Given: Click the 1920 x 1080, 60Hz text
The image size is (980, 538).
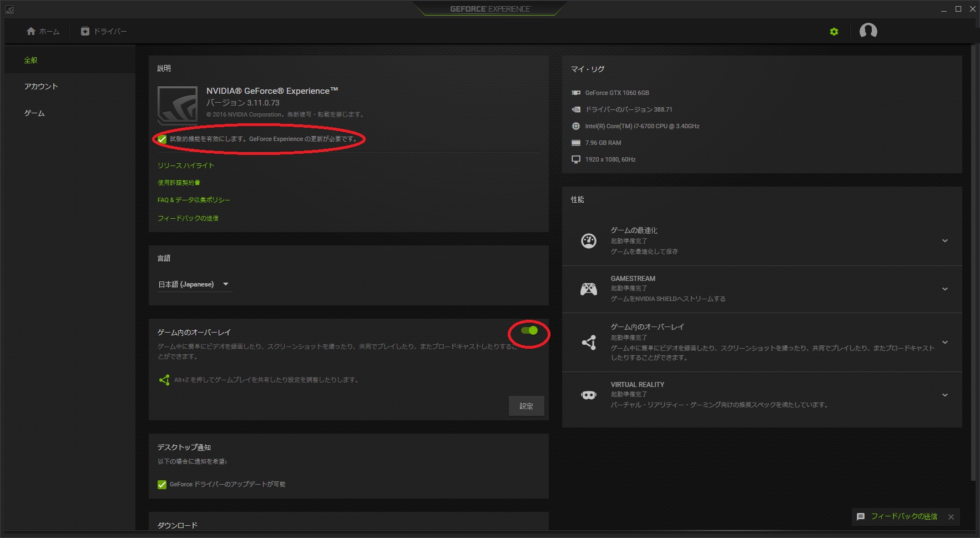Looking at the screenshot, I should (610, 160).
